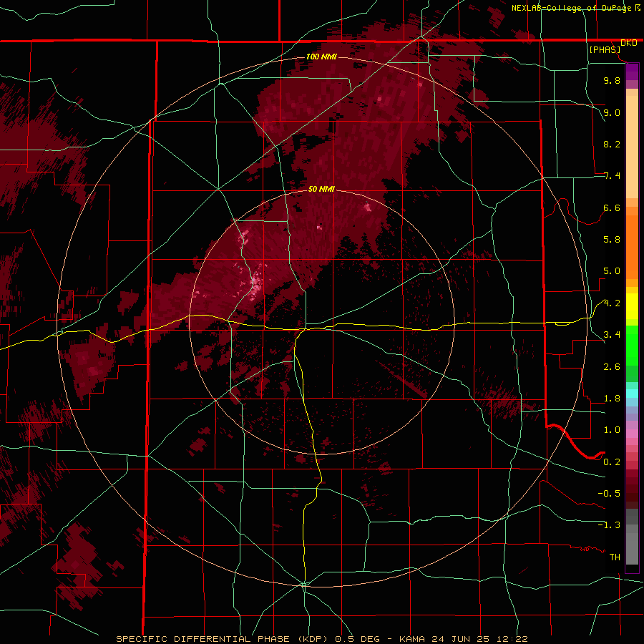
Task: Pick the bright green color bar segment
Action: tap(632, 345)
